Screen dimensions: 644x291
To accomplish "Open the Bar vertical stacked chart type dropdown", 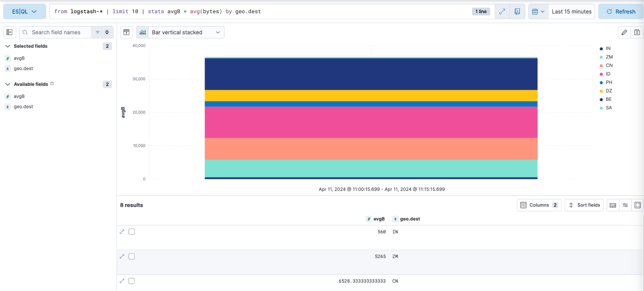I will point(180,32).
